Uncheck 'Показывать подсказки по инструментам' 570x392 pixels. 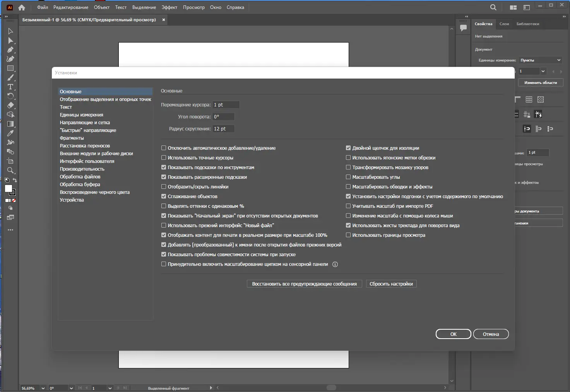164,168
